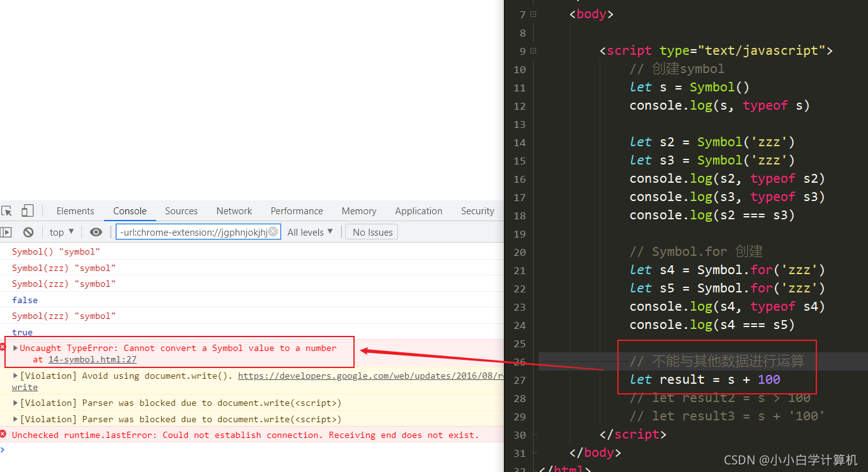Clear the console filter text with X

click(273, 232)
